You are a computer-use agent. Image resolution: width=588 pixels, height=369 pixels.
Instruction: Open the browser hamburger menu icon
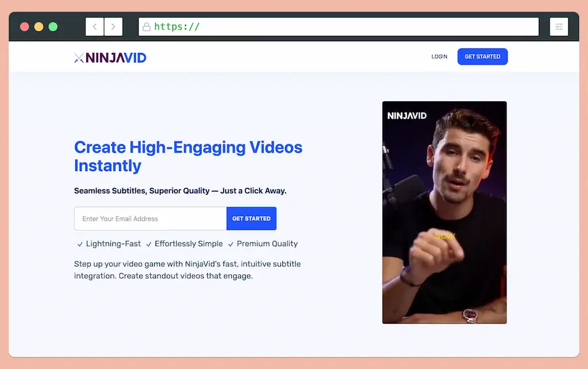(x=559, y=27)
